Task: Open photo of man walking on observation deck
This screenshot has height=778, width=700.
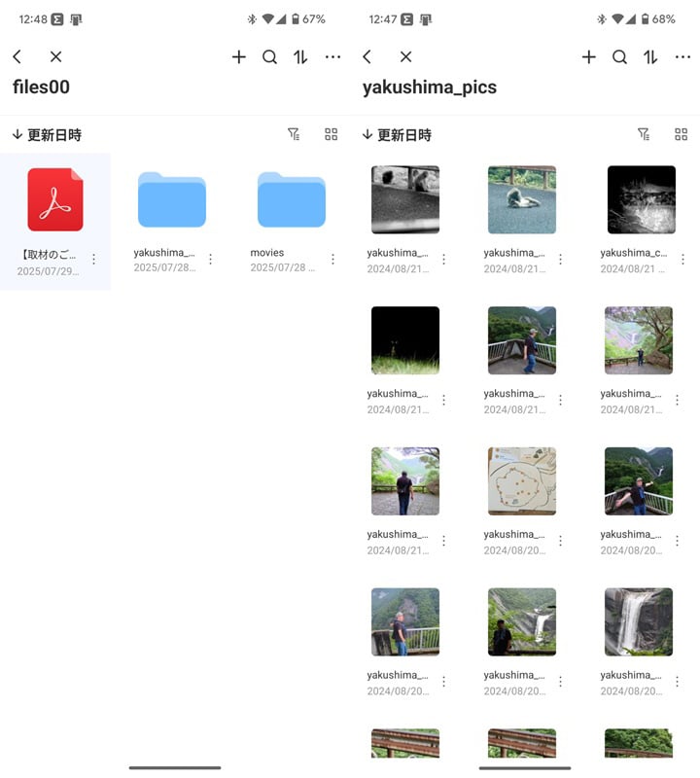Action: pyautogui.click(x=522, y=340)
